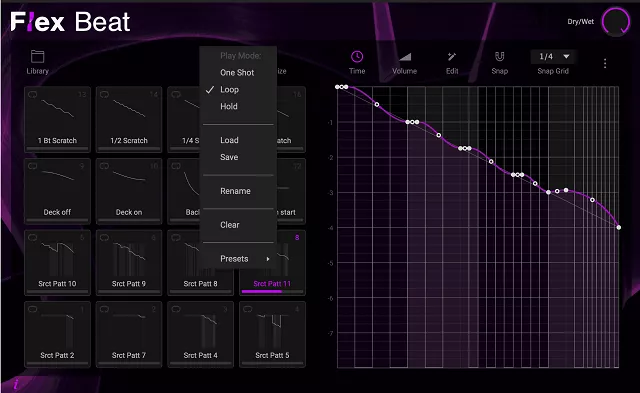Toggle loop icon on Srct Patt 2 pad
640x393 pixels.
tap(32, 309)
